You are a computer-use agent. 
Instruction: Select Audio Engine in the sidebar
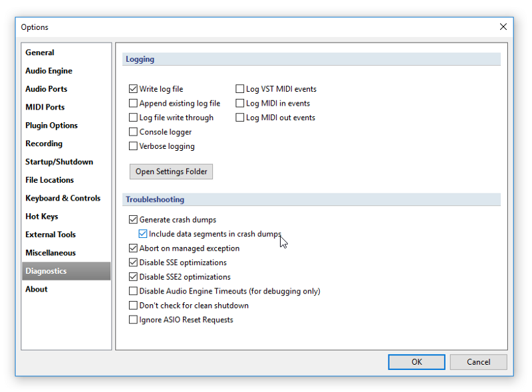point(66,71)
